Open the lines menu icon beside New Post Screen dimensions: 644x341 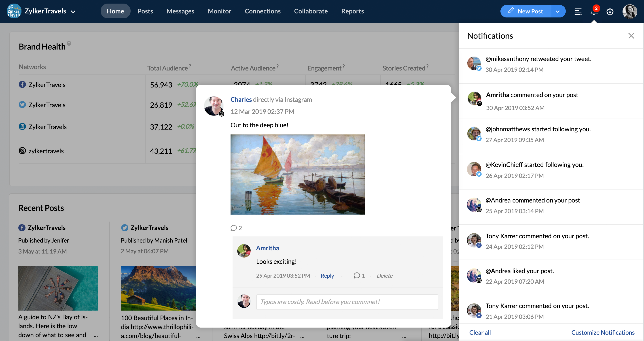578,11
